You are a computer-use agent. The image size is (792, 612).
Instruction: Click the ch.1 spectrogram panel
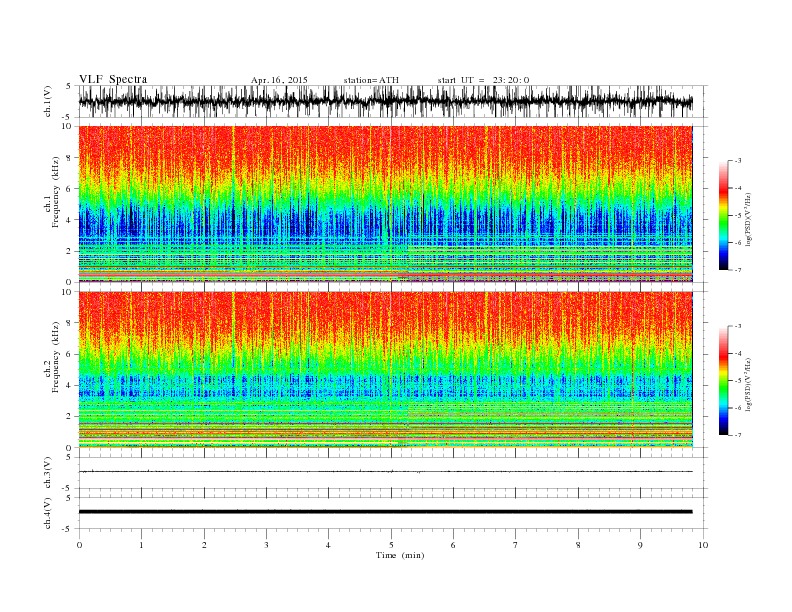[386, 204]
